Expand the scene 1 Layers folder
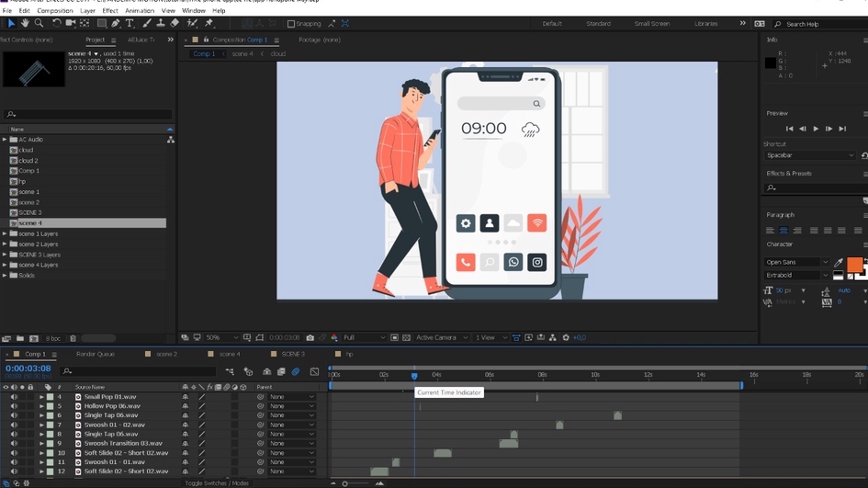The image size is (868, 488). 5,233
